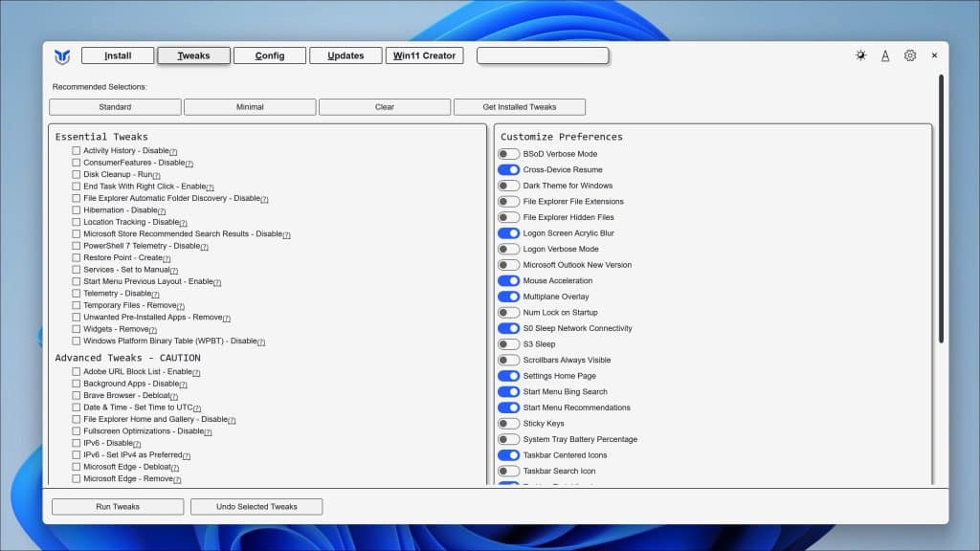Show help for Activity History tweak
This screenshot has height=551, width=980.
[x=173, y=152]
